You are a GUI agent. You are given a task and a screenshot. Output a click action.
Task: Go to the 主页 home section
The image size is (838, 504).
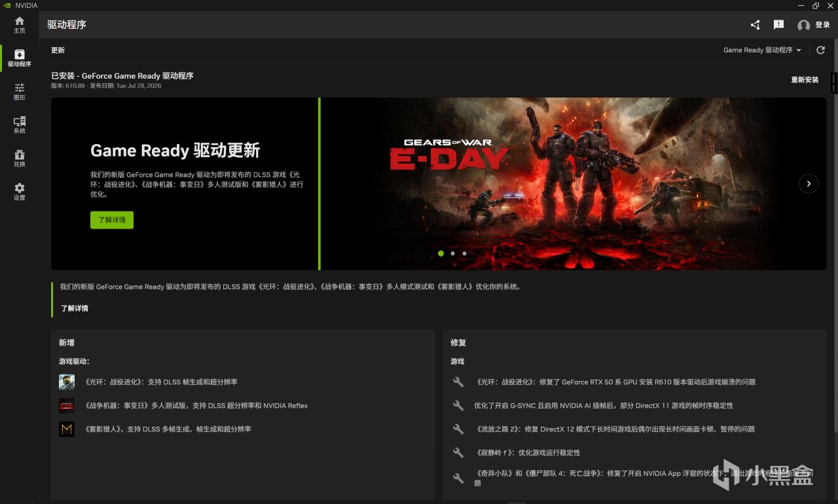pos(20,25)
